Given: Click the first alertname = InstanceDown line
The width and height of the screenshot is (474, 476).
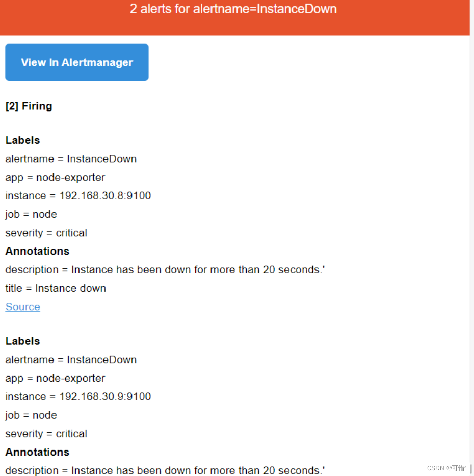Looking at the screenshot, I should (x=71, y=159).
